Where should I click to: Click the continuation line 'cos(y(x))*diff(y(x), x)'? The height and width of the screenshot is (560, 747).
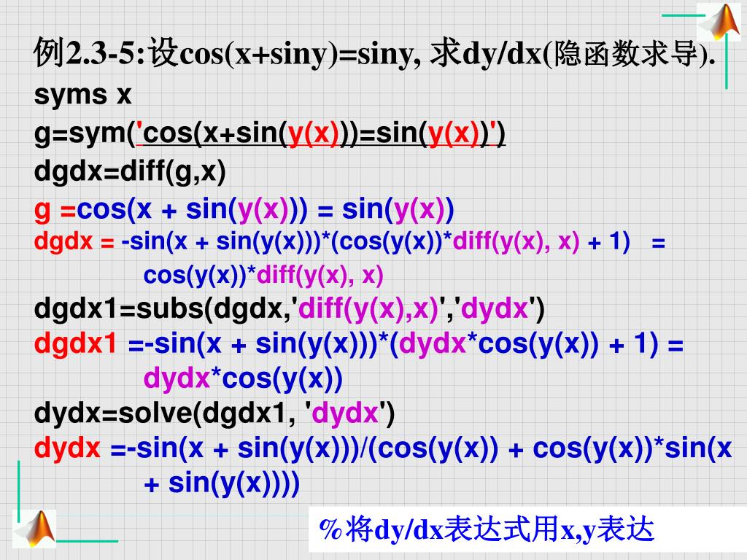pyautogui.click(x=263, y=275)
